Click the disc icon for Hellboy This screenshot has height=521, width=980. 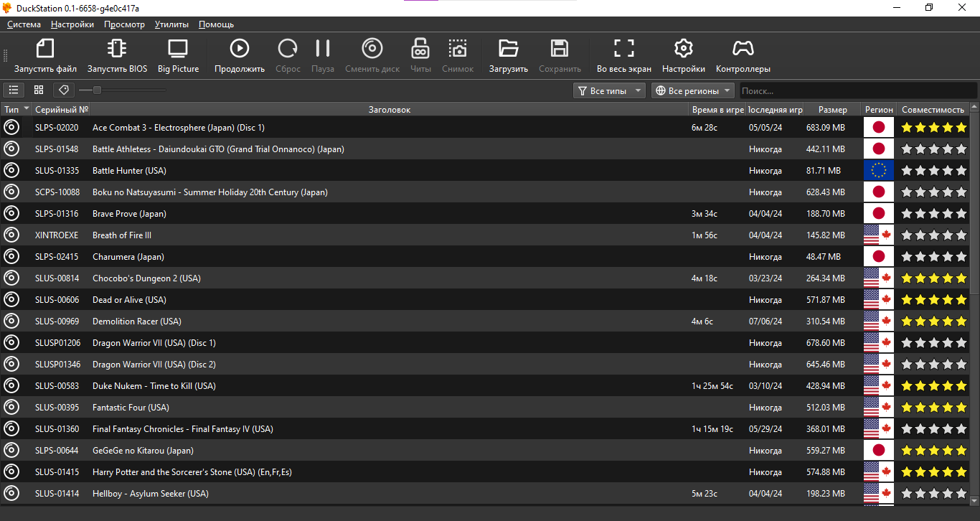tap(11, 494)
